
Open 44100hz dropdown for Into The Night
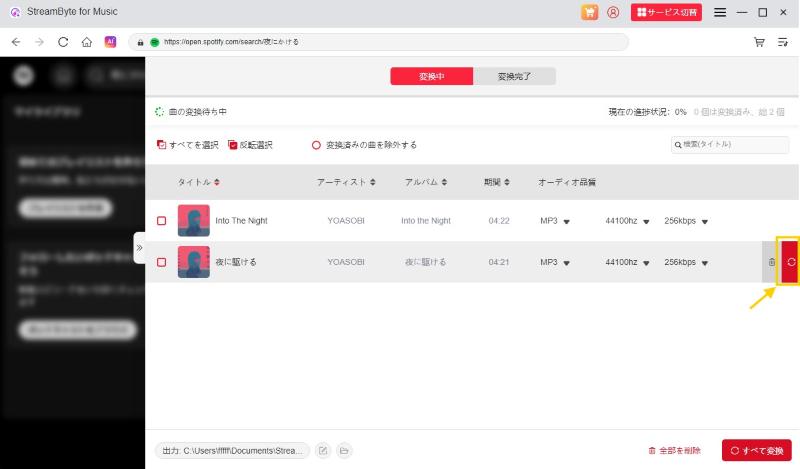click(627, 221)
